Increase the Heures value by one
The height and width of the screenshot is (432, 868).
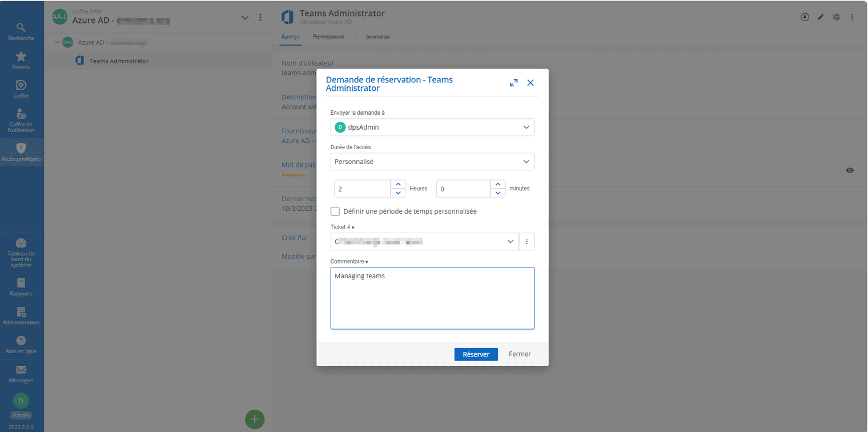click(398, 185)
